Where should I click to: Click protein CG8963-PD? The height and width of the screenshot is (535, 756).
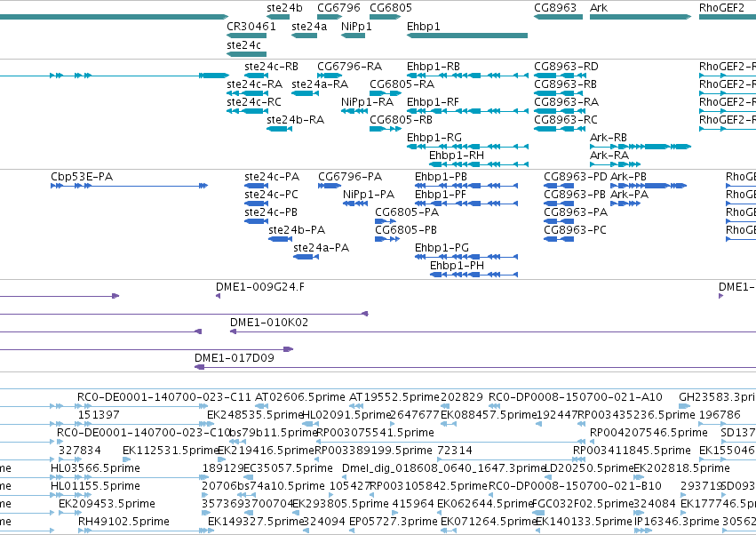coord(576,177)
